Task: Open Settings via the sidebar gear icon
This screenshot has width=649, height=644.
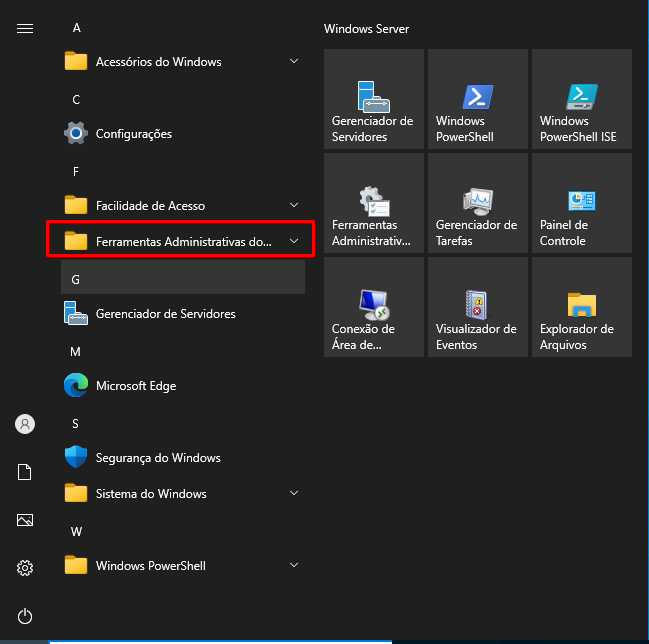Action: coord(25,568)
